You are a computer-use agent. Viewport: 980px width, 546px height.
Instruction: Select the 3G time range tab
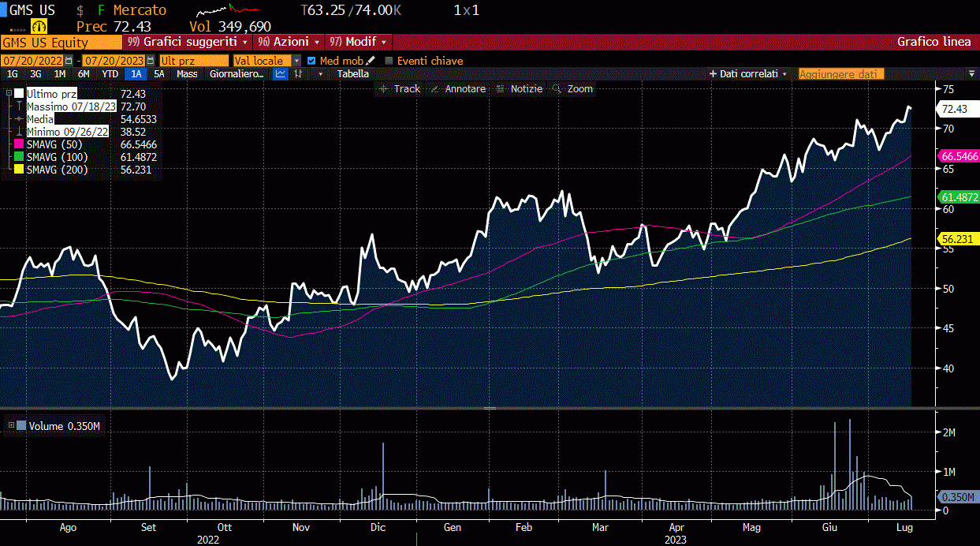[36, 74]
